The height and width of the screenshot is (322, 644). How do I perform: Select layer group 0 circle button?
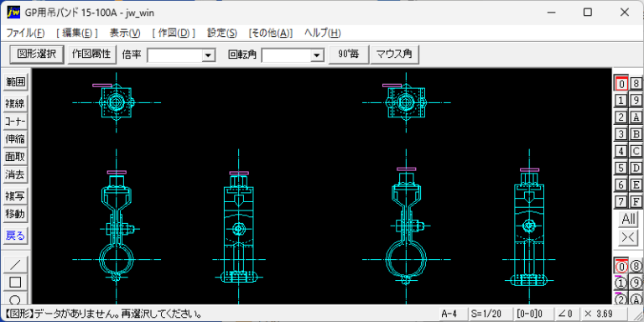[x=621, y=266]
